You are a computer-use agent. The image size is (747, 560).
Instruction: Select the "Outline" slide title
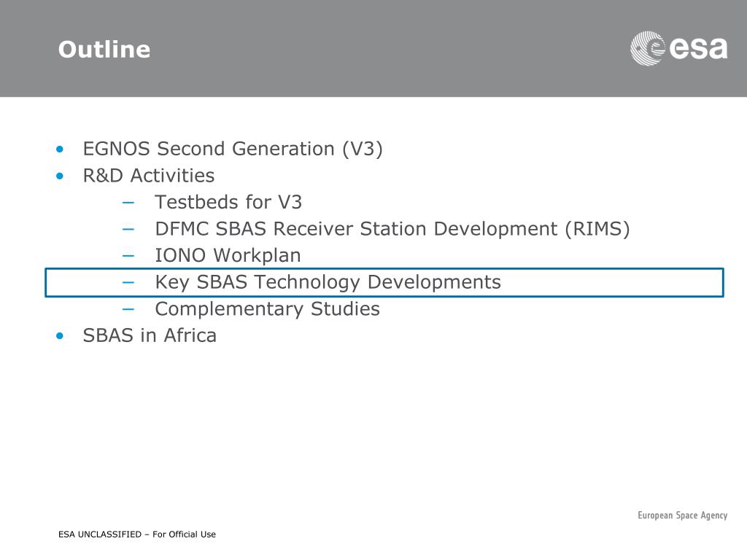pos(104,50)
